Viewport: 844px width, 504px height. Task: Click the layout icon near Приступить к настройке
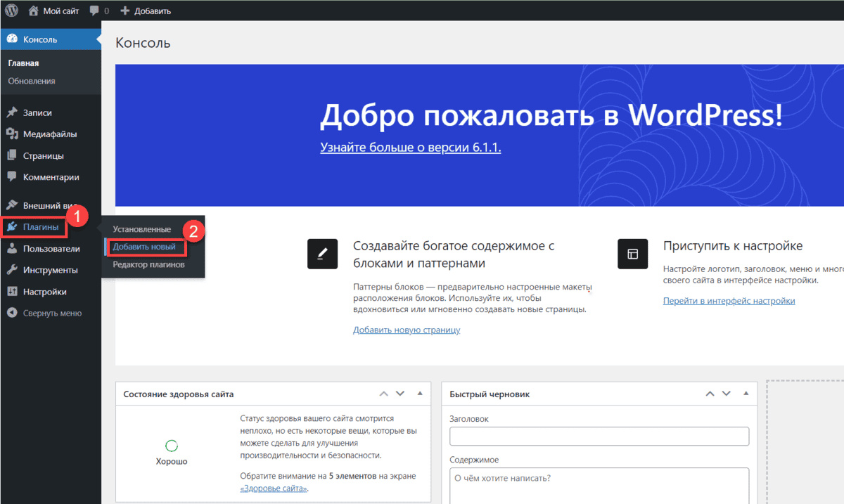[x=632, y=254]
